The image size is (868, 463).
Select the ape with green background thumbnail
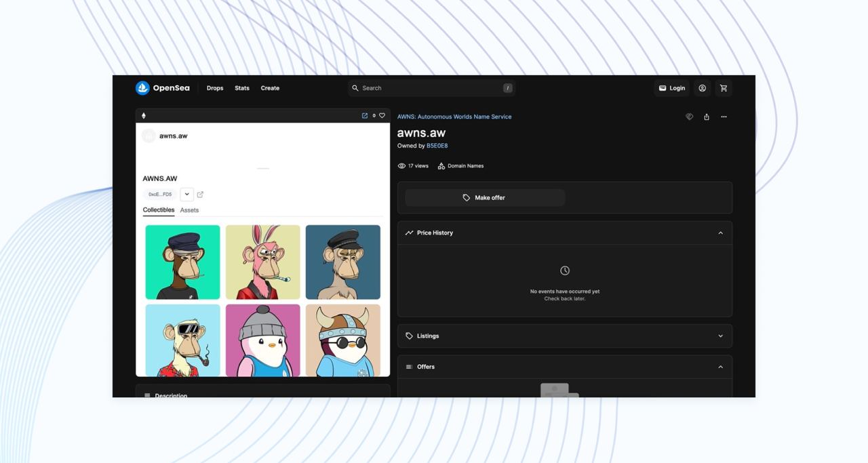click(182, 262)
